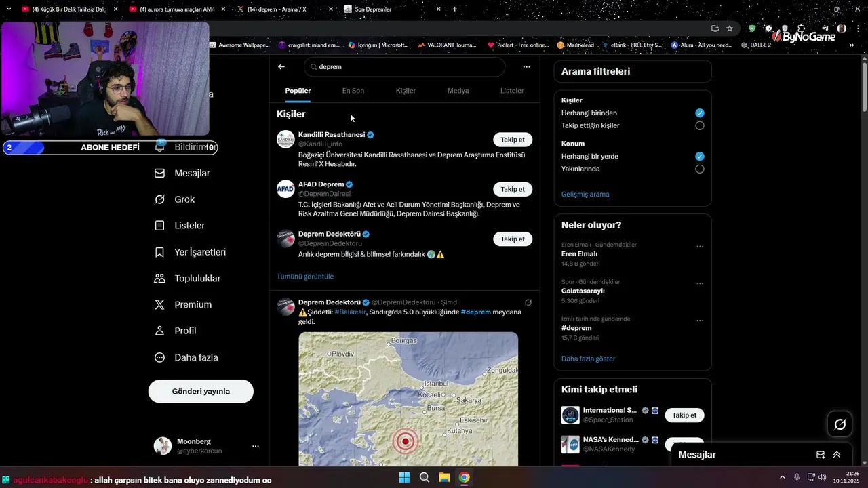Screen dimensions: 868x488
Task: Open Chrome tab search dropdown arrow
Action: coord(9,9)
